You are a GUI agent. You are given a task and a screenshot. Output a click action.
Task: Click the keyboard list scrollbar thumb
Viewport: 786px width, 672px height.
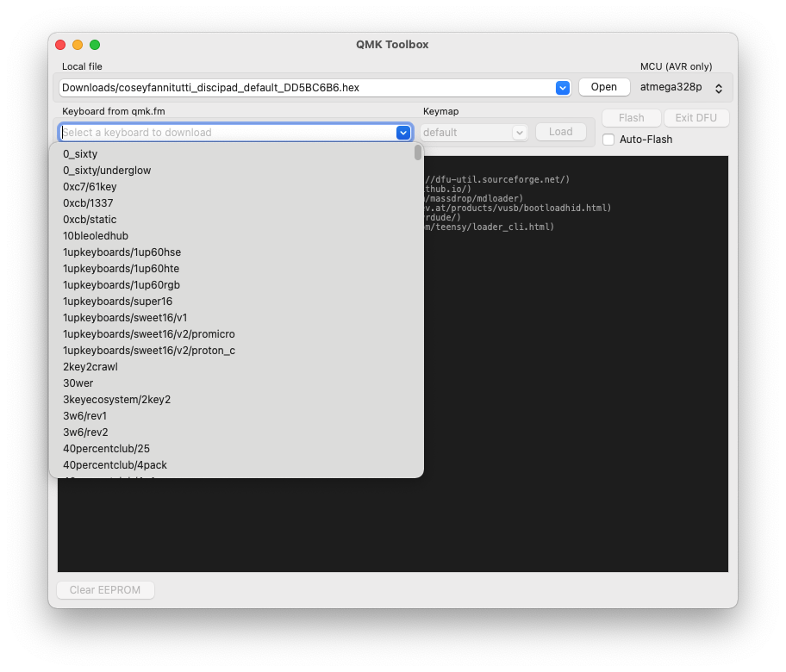click(418, 152)
